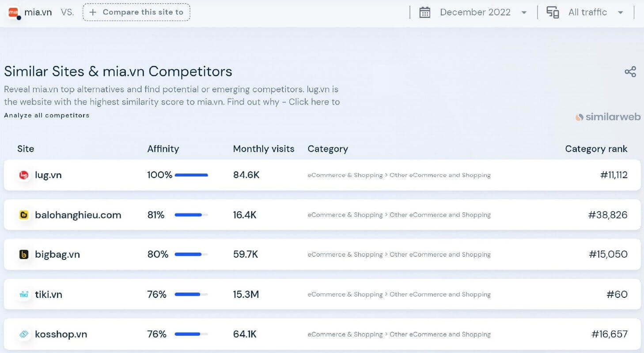Screen dimensions: 644x353
Task: Click the calendar icon
Action: pyautogui.click(x=424, y=12)
